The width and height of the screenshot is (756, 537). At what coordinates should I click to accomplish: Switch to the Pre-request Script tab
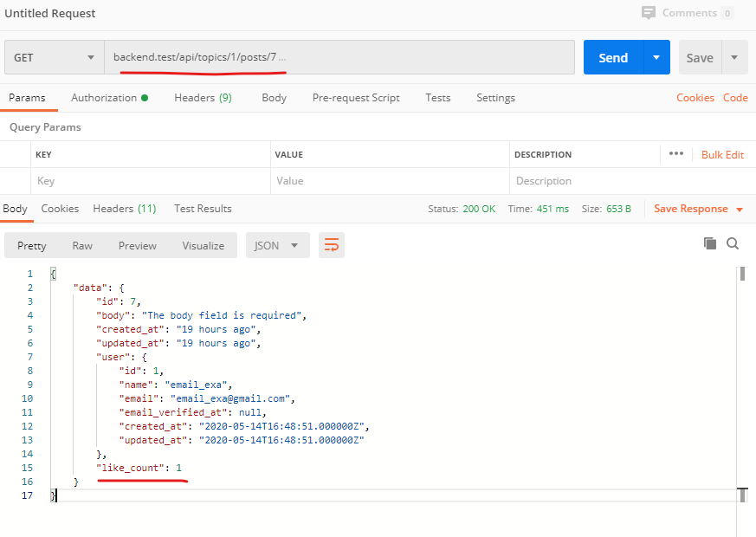(x=356, y=98)
